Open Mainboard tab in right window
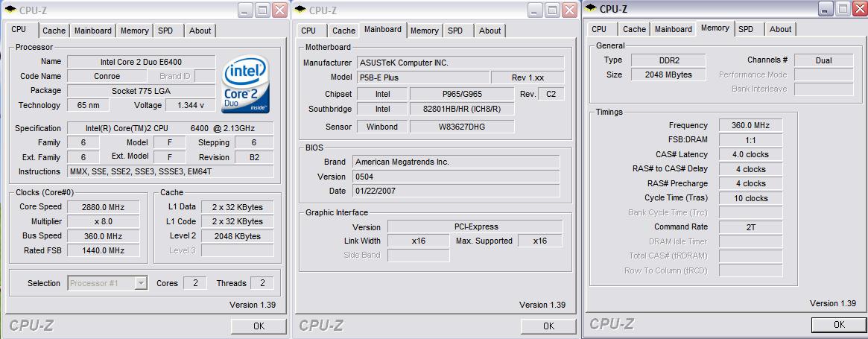 point(673,29)
